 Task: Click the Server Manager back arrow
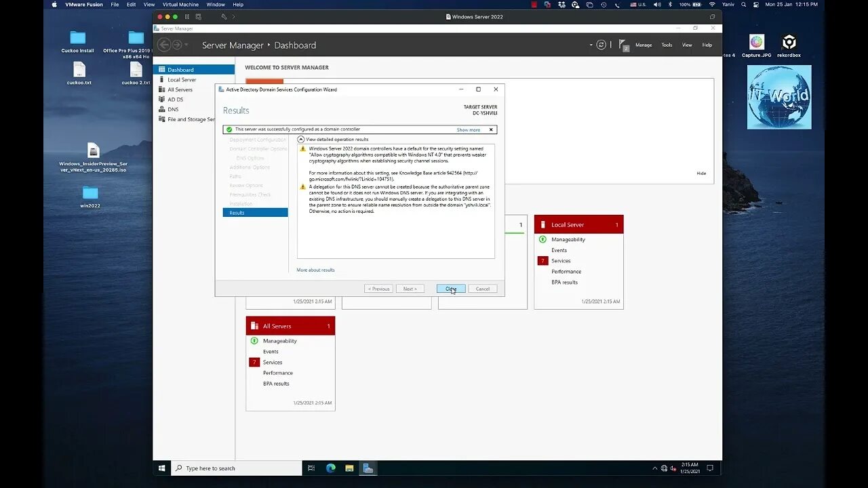[x=163, y=45]
